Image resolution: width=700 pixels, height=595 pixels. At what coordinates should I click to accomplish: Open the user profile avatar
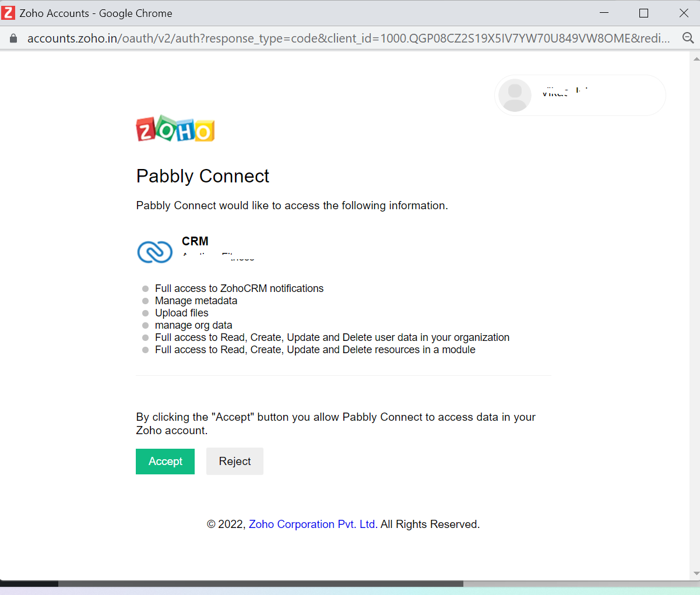tap(515, 95)
